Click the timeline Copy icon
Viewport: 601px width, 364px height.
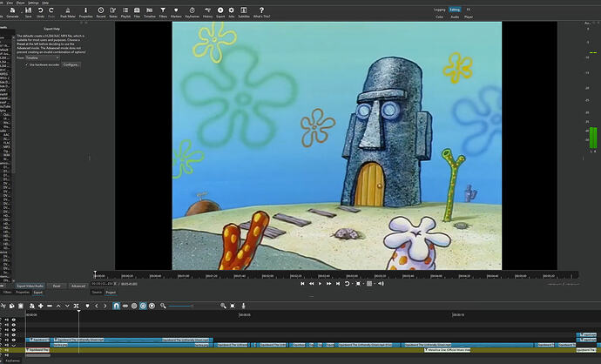tap(12, 306)
